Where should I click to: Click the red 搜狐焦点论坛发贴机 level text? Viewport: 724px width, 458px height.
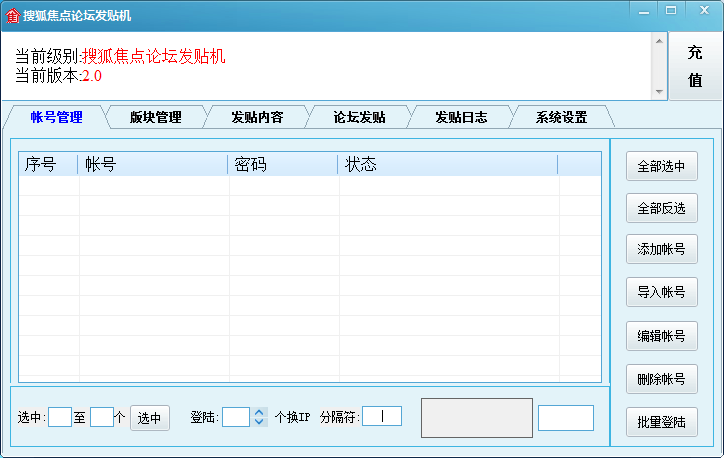154,56
